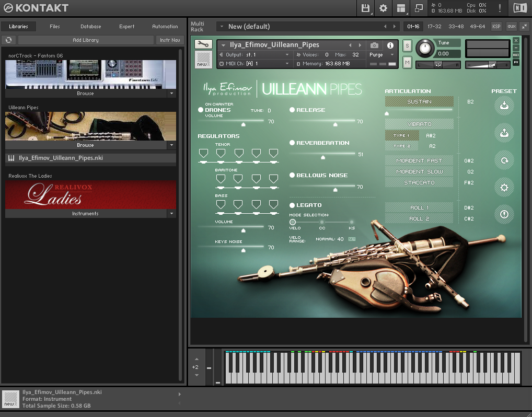Click the preset info exclamation icon
The height and width of the screenshot is (417, 532).
pyautogui.click(x=504, y=214)
